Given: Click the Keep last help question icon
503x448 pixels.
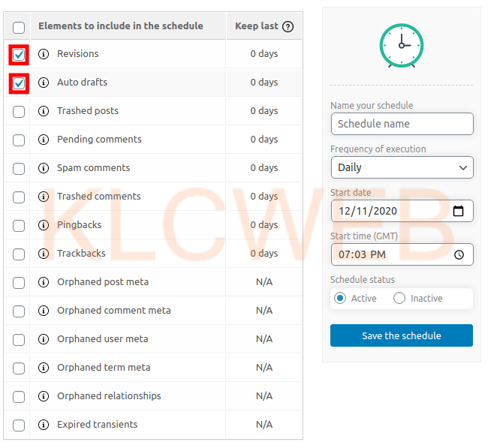Looking at the screenshot, I should pos(288,26).
